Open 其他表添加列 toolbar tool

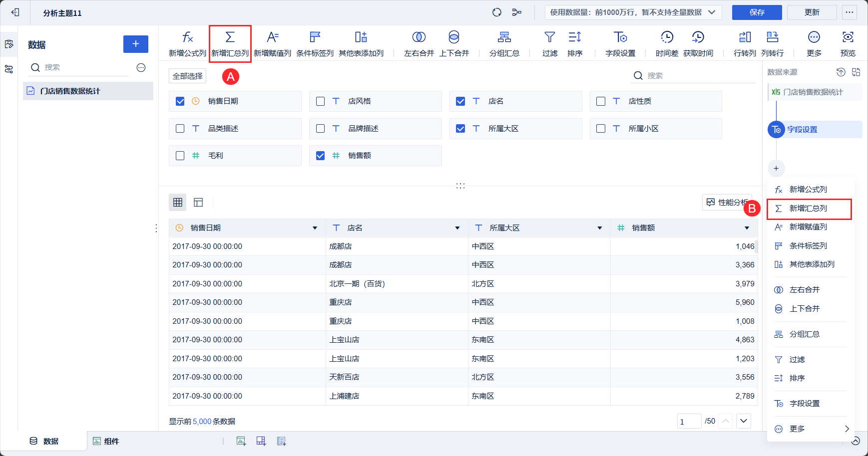(x=361, y=43)
